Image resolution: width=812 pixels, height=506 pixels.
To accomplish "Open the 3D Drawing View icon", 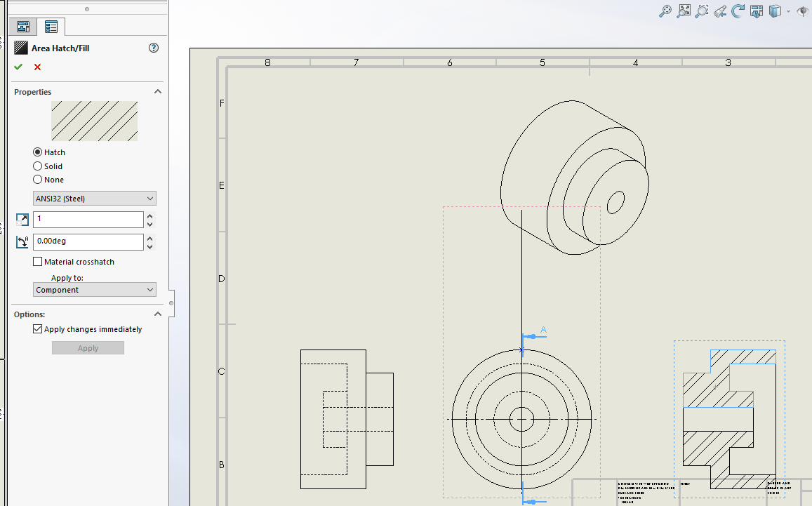I will tap(757, 11).
